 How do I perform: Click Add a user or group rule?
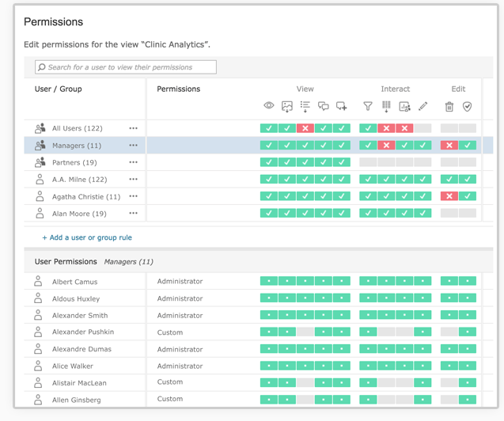87,237
